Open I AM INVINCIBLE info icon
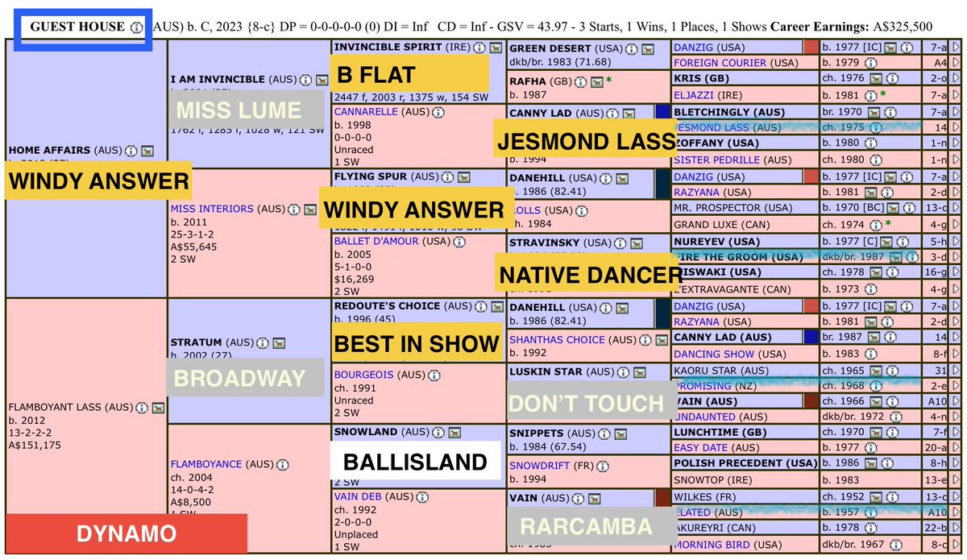The height and width of the screenshot is (560, 967). tap(306, 80)
